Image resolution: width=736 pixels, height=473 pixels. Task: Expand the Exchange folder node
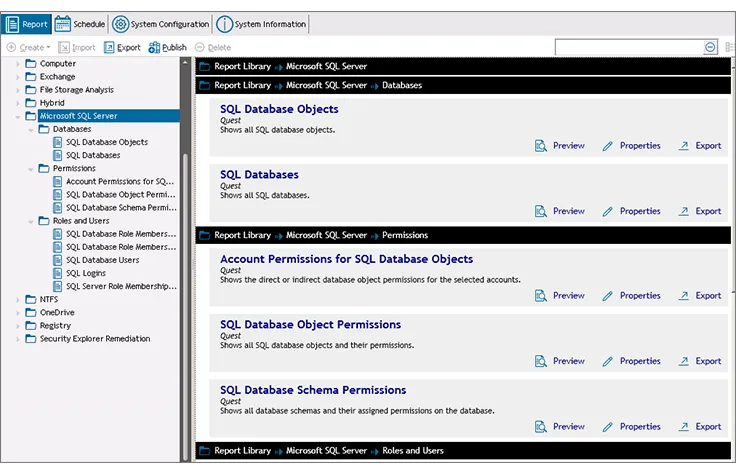[18, 77]
